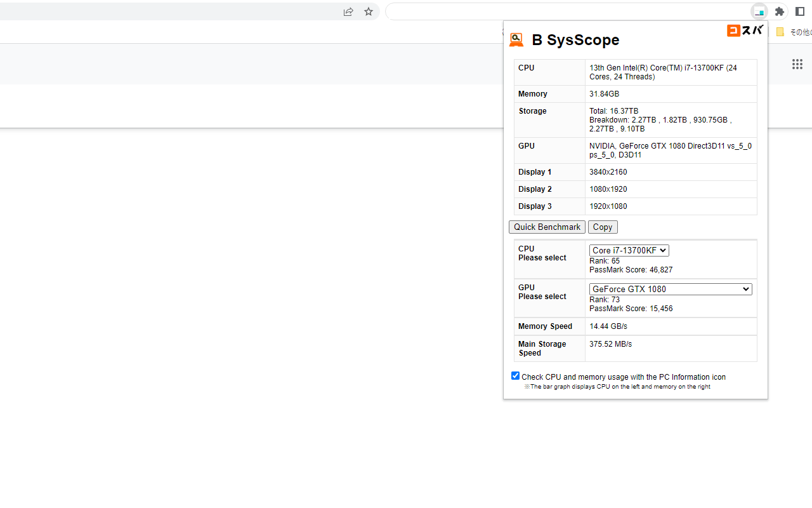Click the Memory Speed label
The image size is (812, 508).
(545, 326)
